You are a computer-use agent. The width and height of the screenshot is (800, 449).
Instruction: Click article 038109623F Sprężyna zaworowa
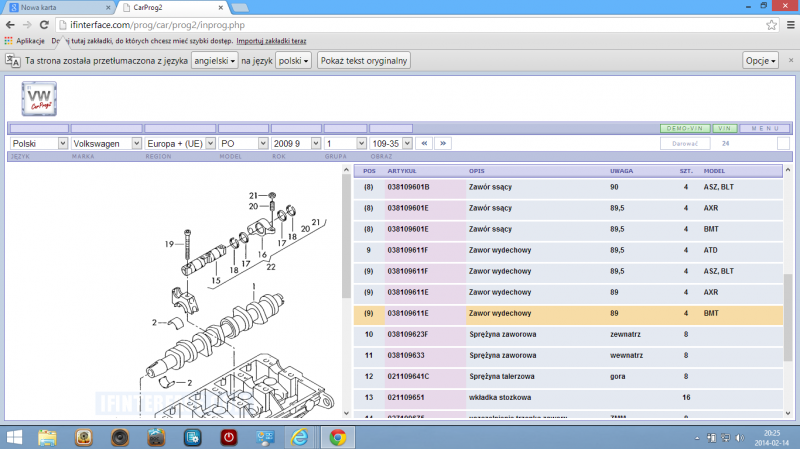click(408, 334)
